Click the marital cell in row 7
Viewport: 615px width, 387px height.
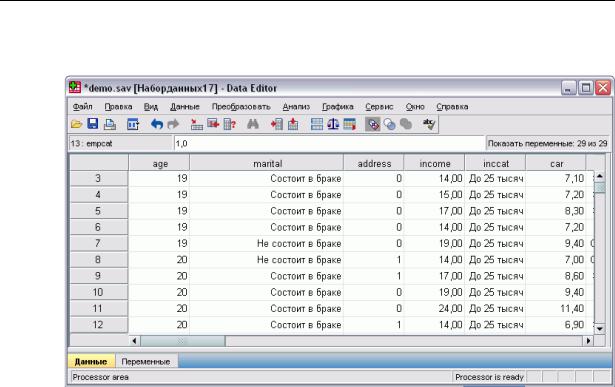click(267, 243)
